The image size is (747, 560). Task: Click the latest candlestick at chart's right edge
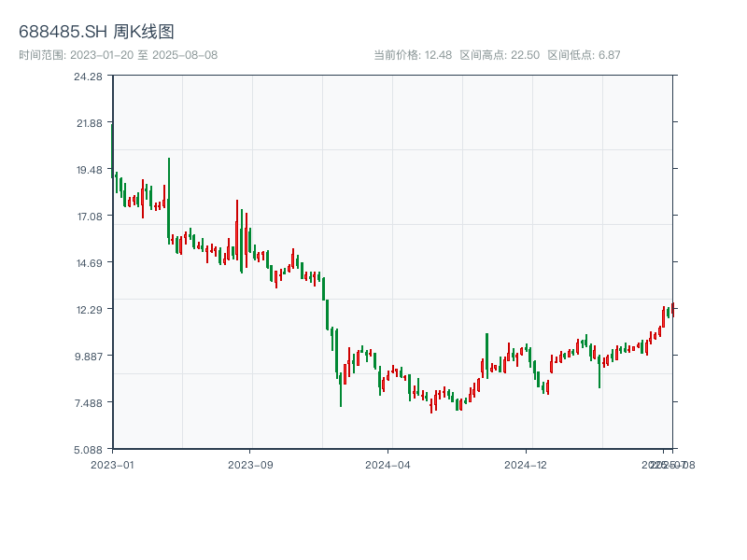coord(672,308)
